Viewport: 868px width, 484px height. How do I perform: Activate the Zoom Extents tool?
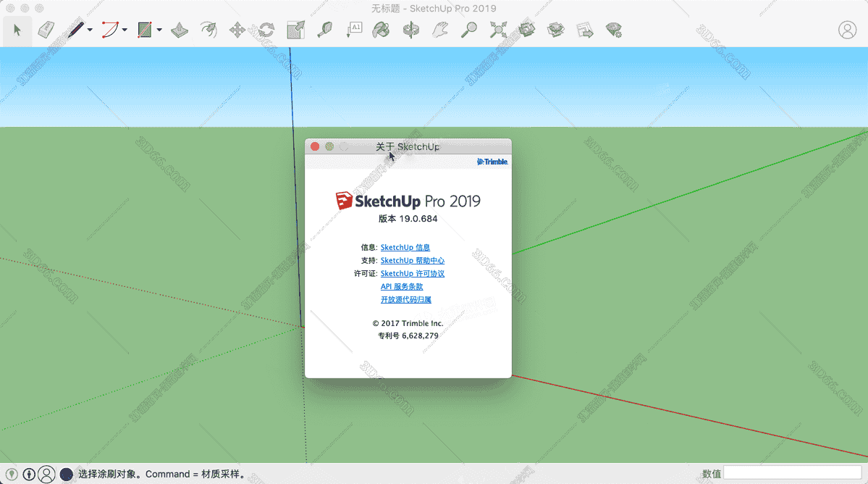coord(498,30)
